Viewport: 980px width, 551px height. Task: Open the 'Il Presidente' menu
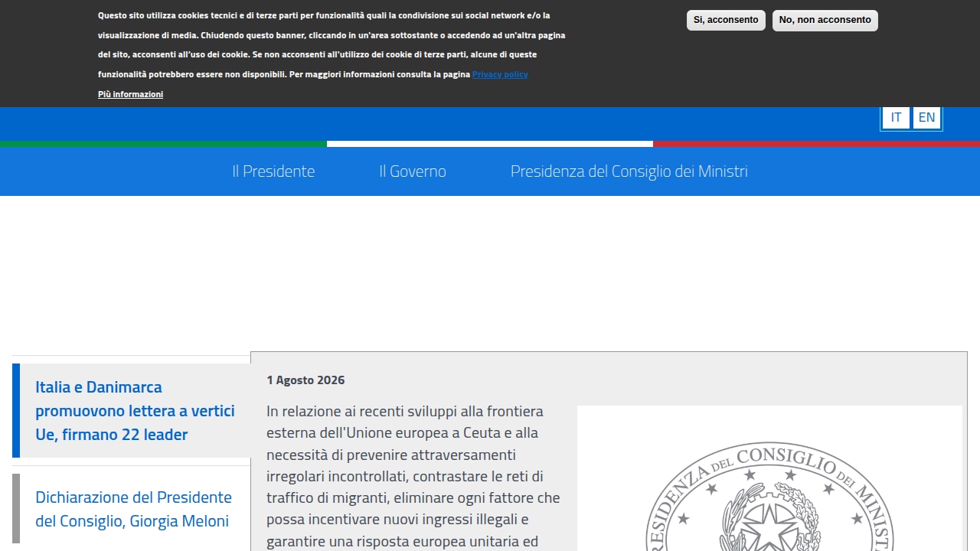[273, 171]
